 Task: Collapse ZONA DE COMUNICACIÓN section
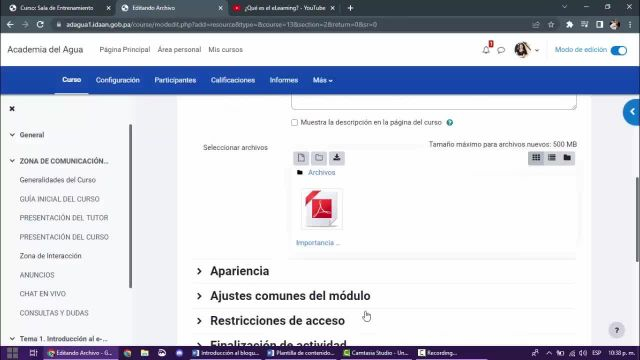click(x=12, y=161)
